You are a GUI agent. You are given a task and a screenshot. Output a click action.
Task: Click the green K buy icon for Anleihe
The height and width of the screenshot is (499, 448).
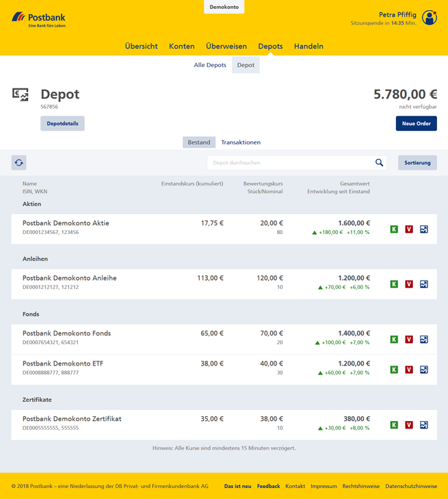coord(394,284)
